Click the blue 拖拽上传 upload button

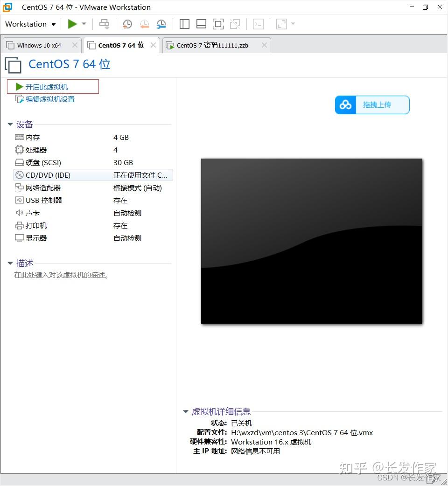(x=372, y=105)
